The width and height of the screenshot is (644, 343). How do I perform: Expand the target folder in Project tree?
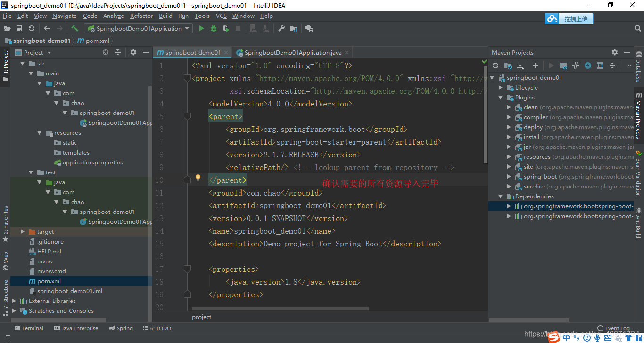(x=23, y=232)
